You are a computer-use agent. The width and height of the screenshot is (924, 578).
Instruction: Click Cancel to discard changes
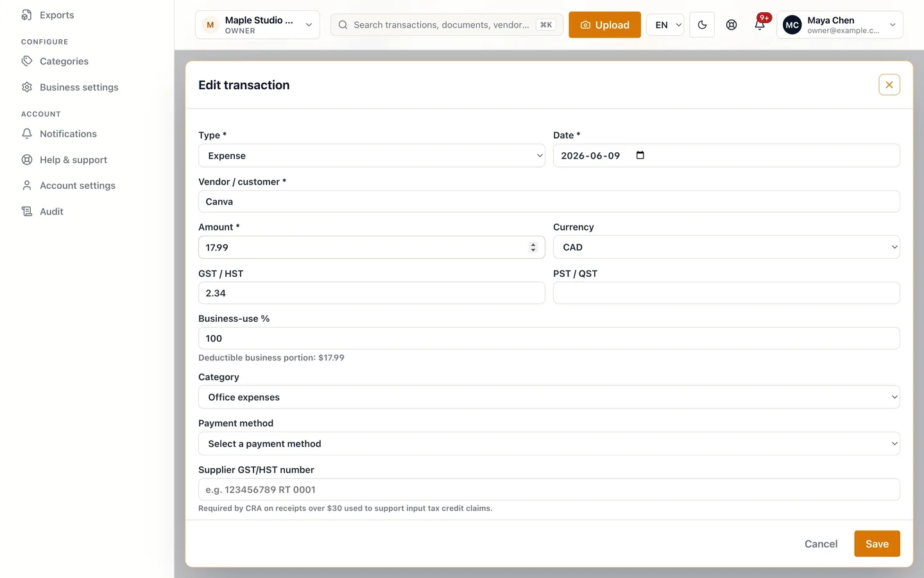821,544
